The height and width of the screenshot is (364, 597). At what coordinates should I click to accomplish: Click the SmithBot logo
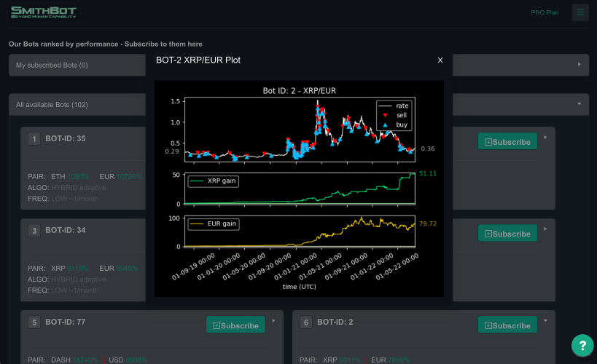44,12
